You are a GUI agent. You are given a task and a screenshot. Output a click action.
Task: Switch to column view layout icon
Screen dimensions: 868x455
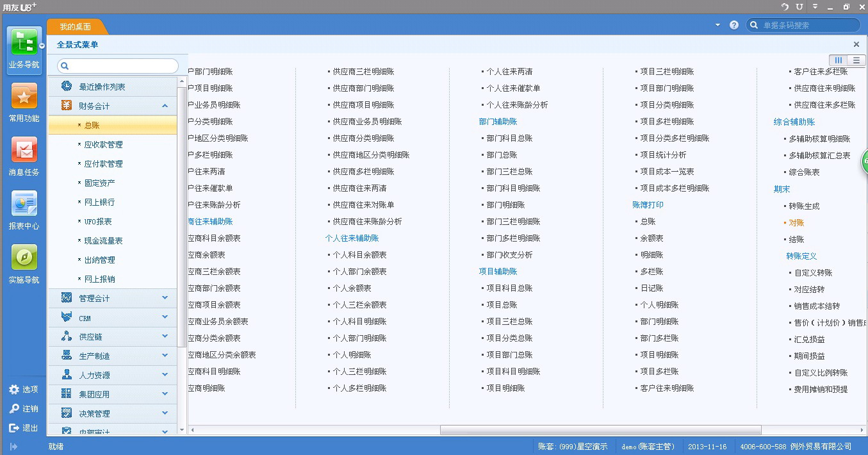click(839, 60)
